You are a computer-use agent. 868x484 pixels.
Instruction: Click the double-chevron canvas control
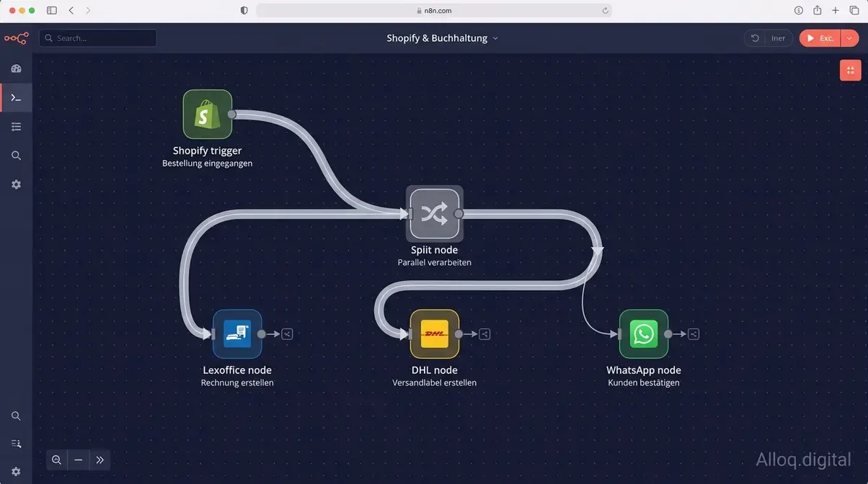(99, 460)
